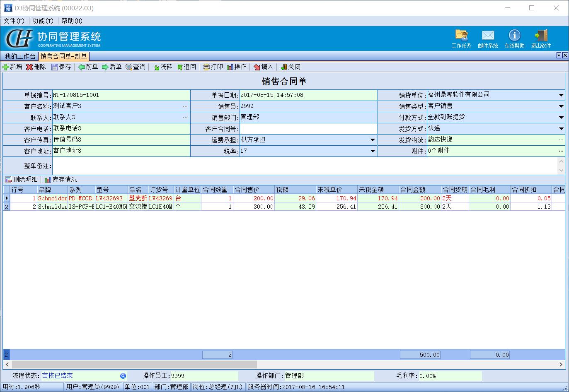The image size is (569, 392).
Task: Expand the 销售类型 dropdown
Action: pos(561,106)
